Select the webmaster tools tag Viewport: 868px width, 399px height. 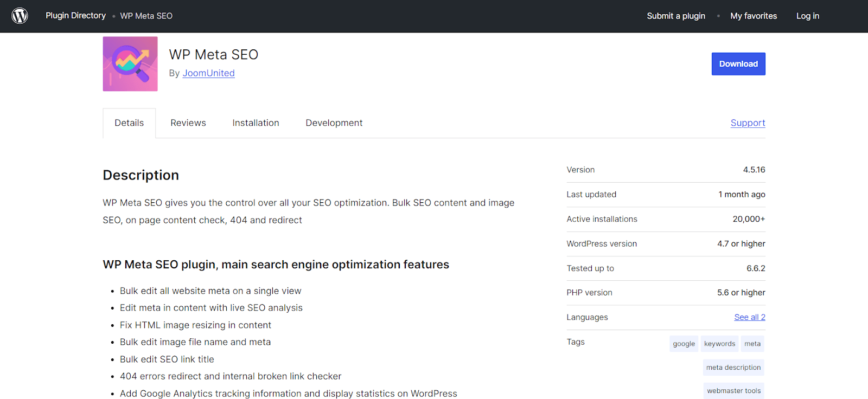tap(733, 391)
